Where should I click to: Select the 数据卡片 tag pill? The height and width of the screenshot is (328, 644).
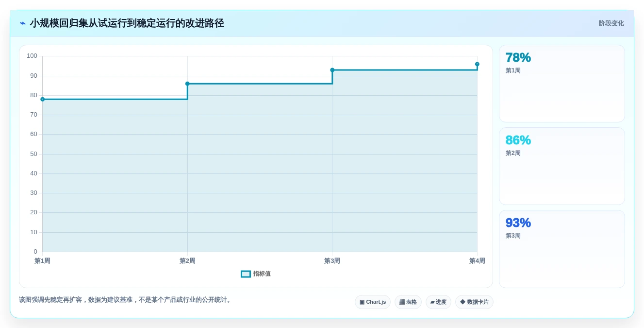(474, 302)
